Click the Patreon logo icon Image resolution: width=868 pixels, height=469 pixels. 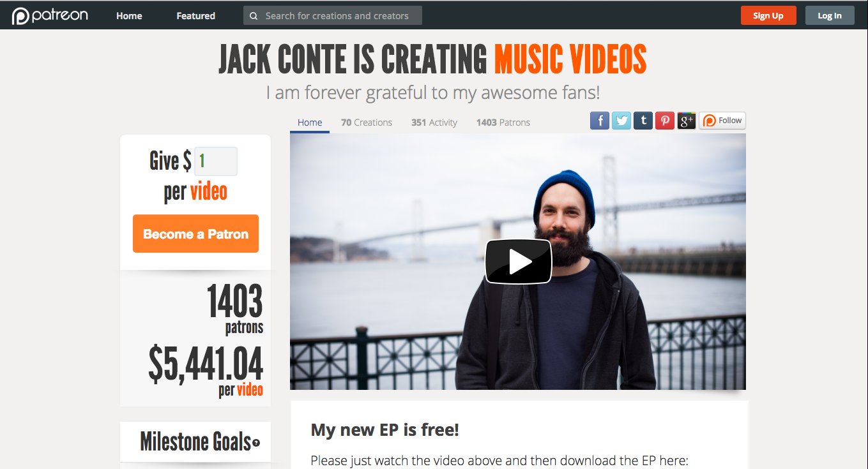pos(20,16)
